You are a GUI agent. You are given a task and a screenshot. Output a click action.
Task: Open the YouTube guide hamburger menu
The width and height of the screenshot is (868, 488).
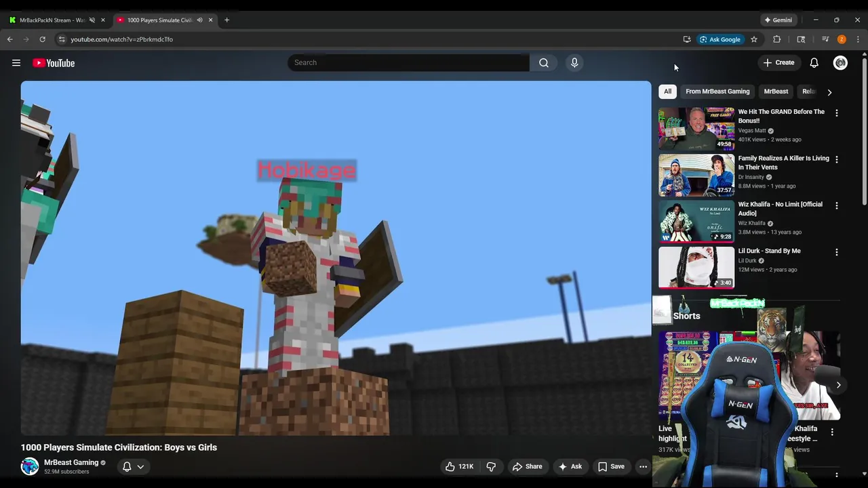coord(16,63)
